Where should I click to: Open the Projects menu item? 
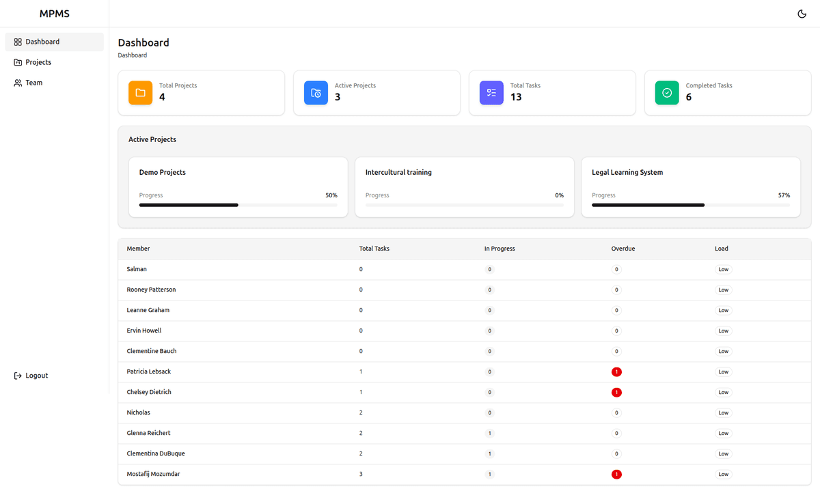click(55, 62)
